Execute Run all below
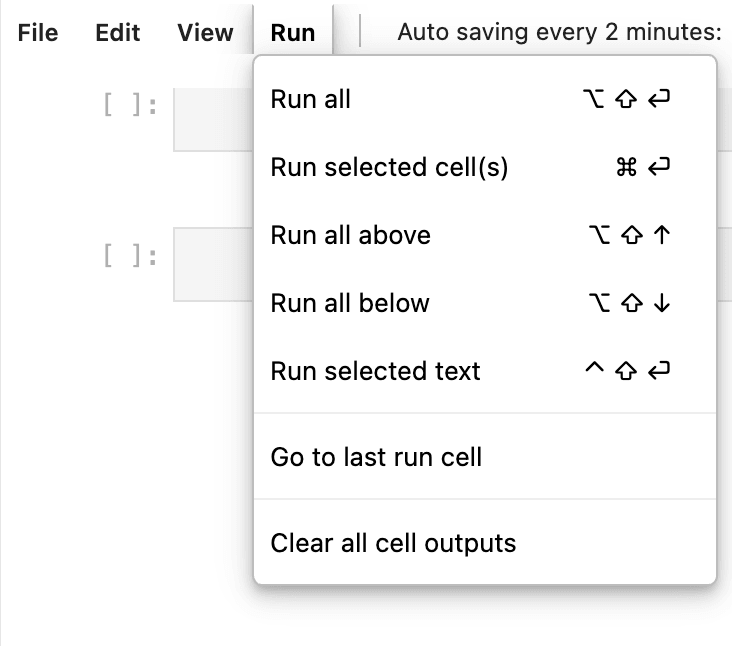 coord(349,303)
